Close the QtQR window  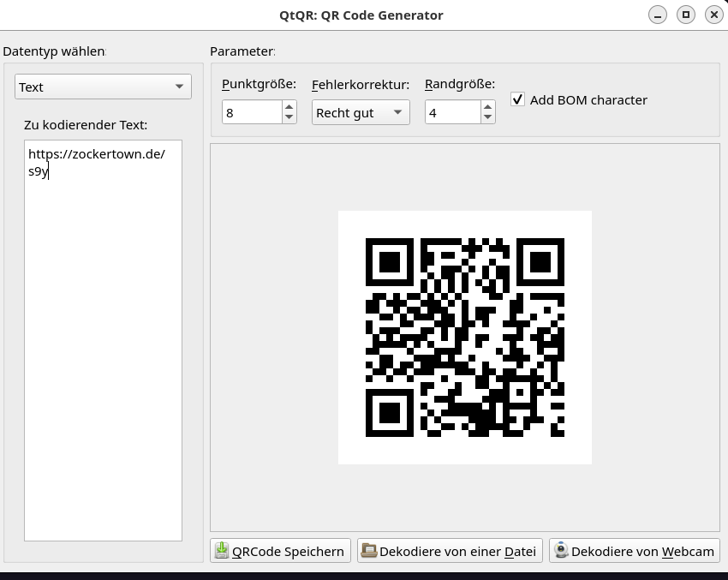tap(714, 15)
